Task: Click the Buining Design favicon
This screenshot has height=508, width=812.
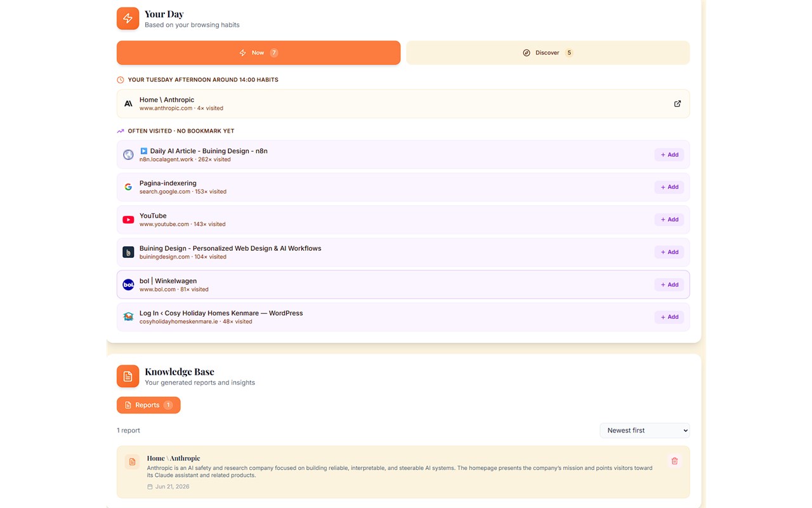Action: coord(128,252)
